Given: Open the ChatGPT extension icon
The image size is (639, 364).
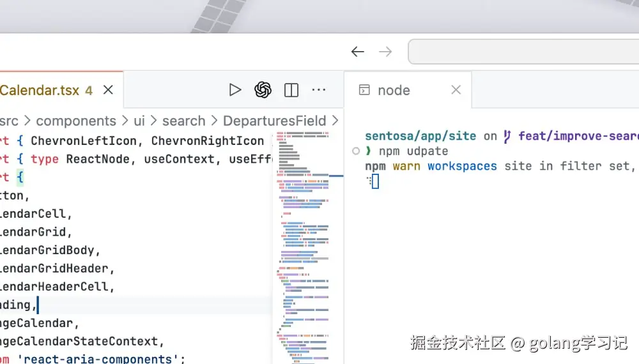Looking at the screenshot, I should [x=263, y=90].
